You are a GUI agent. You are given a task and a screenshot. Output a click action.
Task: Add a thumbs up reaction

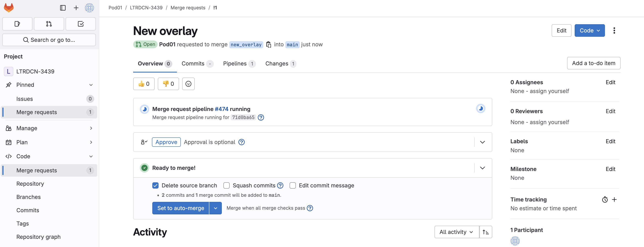click(144, 84)
